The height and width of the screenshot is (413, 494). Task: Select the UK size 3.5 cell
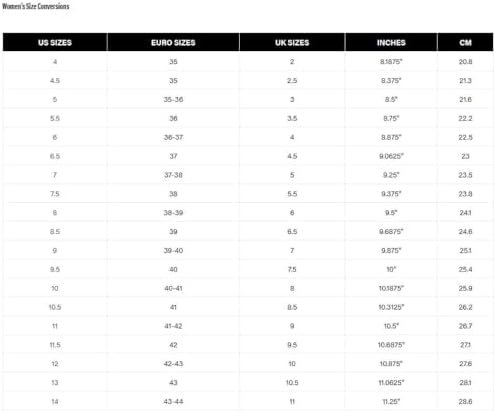[x=292, y=118]
